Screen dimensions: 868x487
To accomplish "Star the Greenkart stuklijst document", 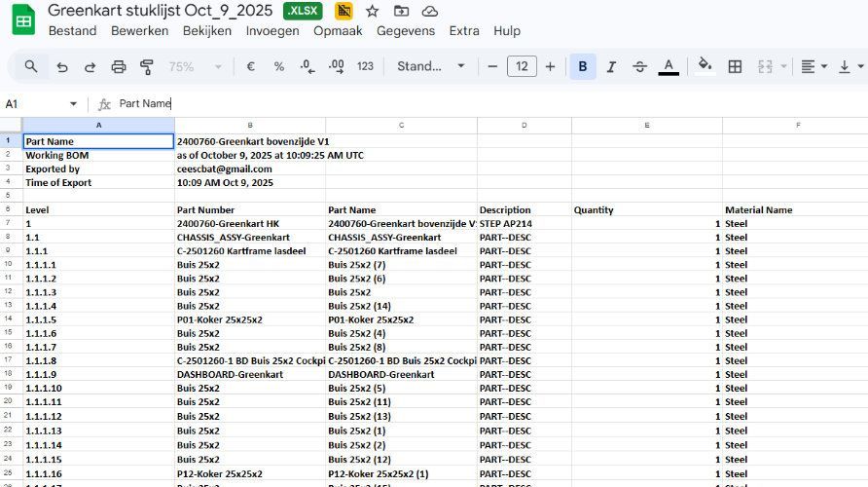I will pyautogui.click(x=372, y=11).
